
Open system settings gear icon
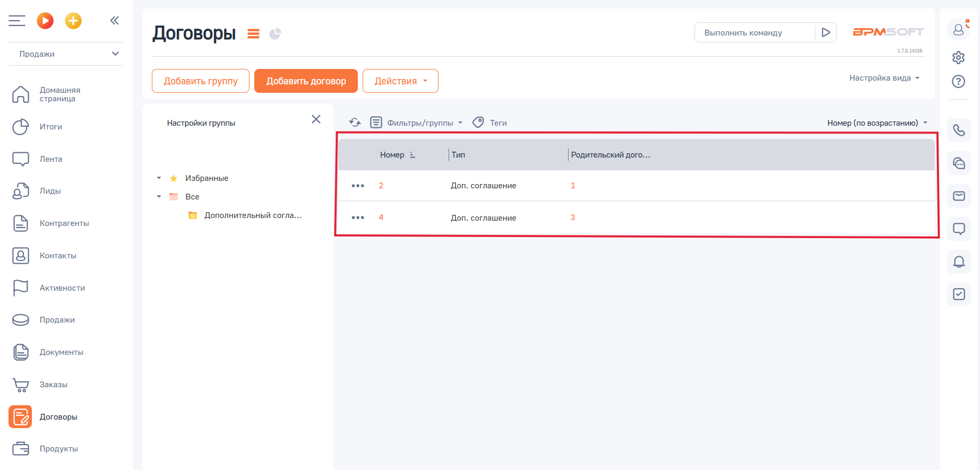pyautogui.click(x=958, y=57)
